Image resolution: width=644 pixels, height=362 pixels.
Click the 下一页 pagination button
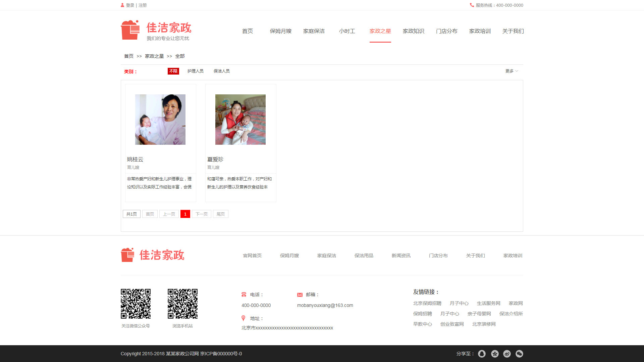tap(202, 214)
